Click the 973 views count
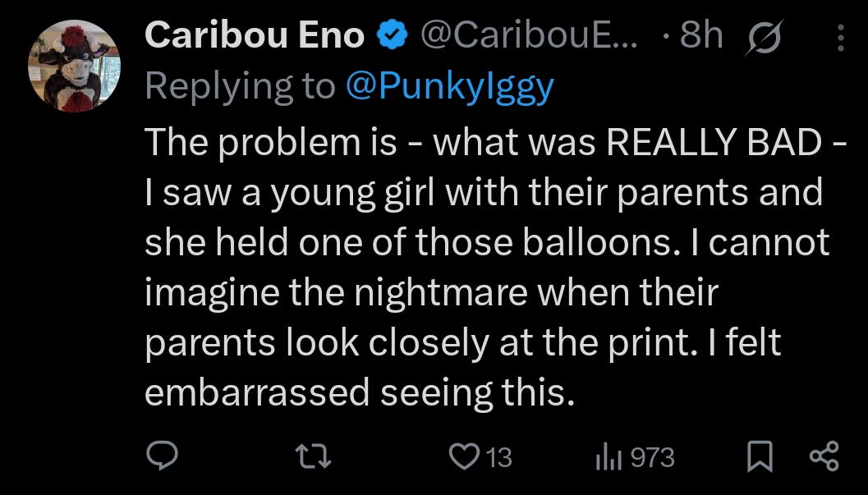This screenshot has width=868, height=495. pos(653,458)
